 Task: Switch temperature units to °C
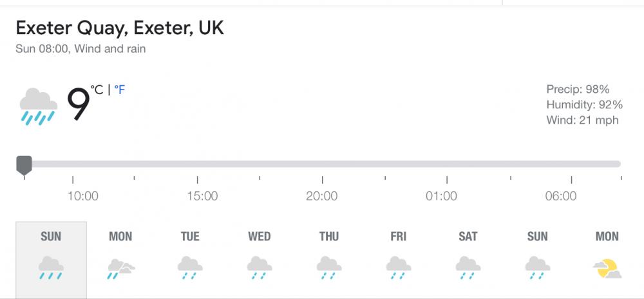pyautogui.click(x=97, y=90)
